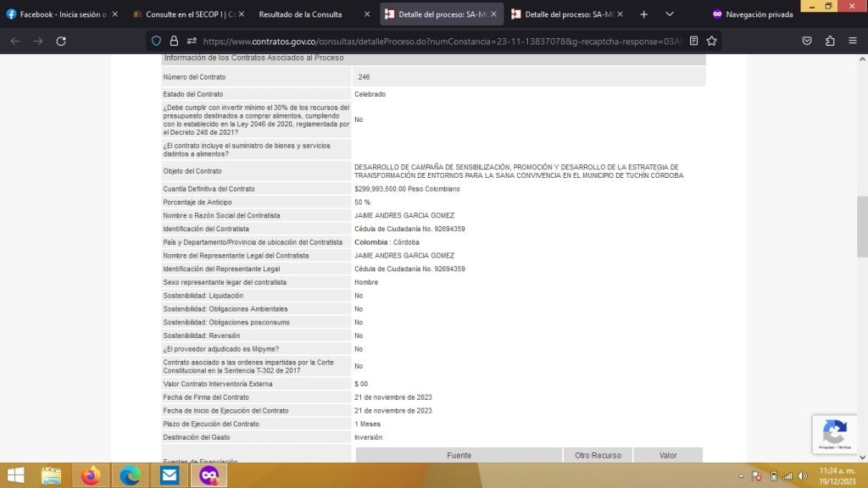The image size is (868, 488).
Task: Select the 5.00 interventoría value
Action: (x=361, y=384)
